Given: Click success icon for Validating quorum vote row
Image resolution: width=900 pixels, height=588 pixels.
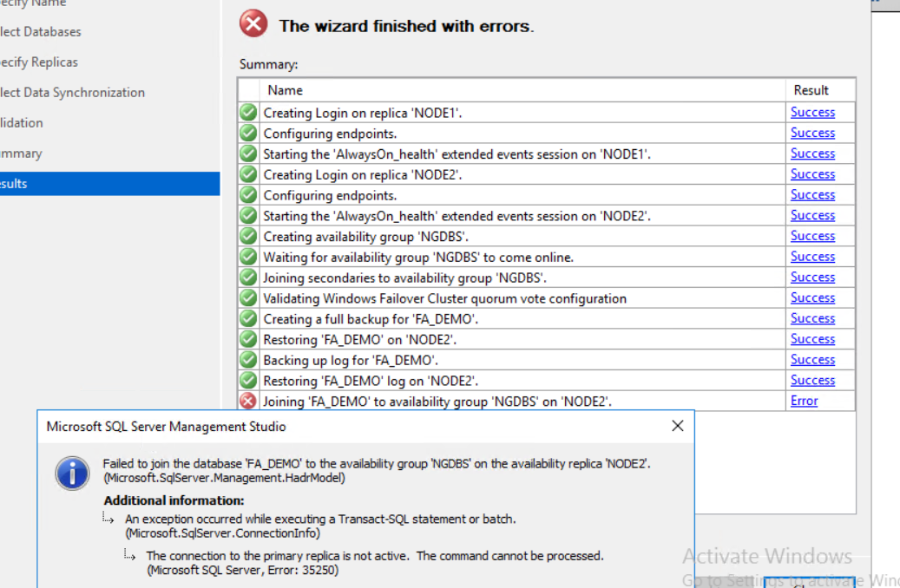Looking at the screenshot, I should 248,297.
